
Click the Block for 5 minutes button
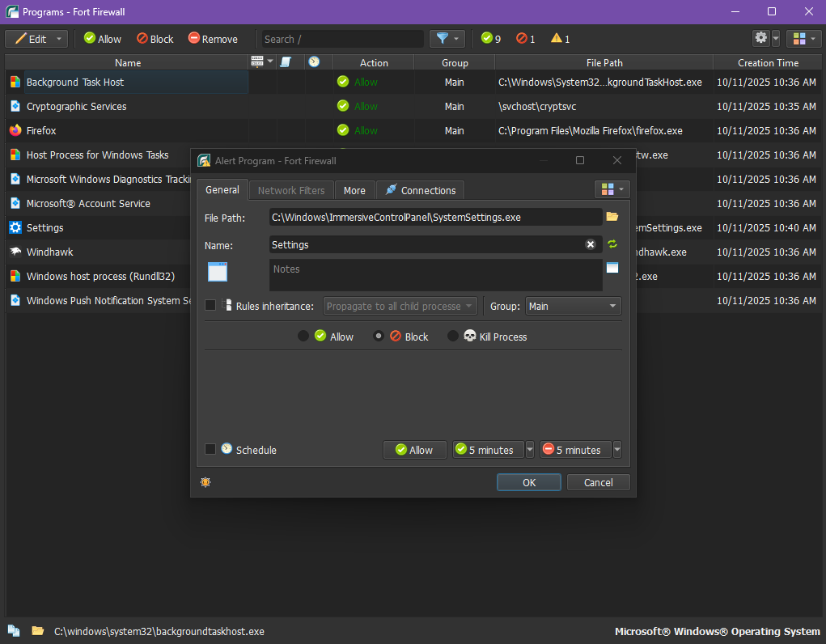(576, 450)
